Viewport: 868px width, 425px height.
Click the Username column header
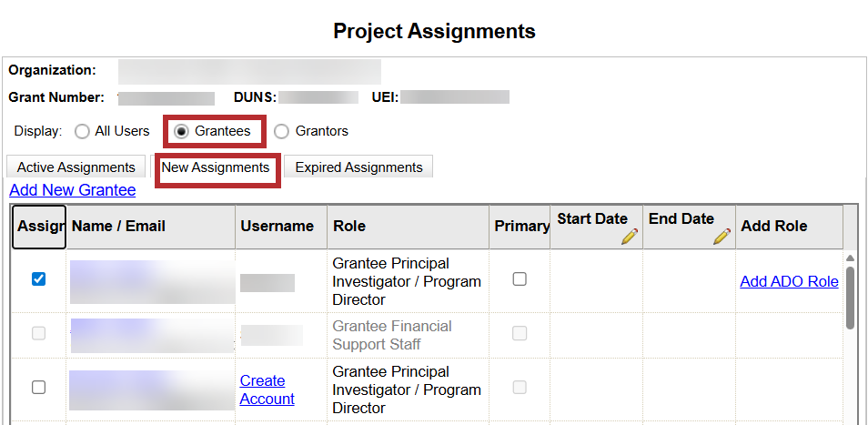coord(277,226)
